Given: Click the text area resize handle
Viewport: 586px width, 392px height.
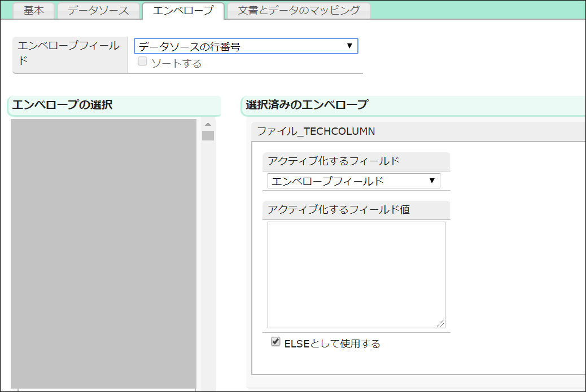Looking at the screenshot, I should coord(440,323).
